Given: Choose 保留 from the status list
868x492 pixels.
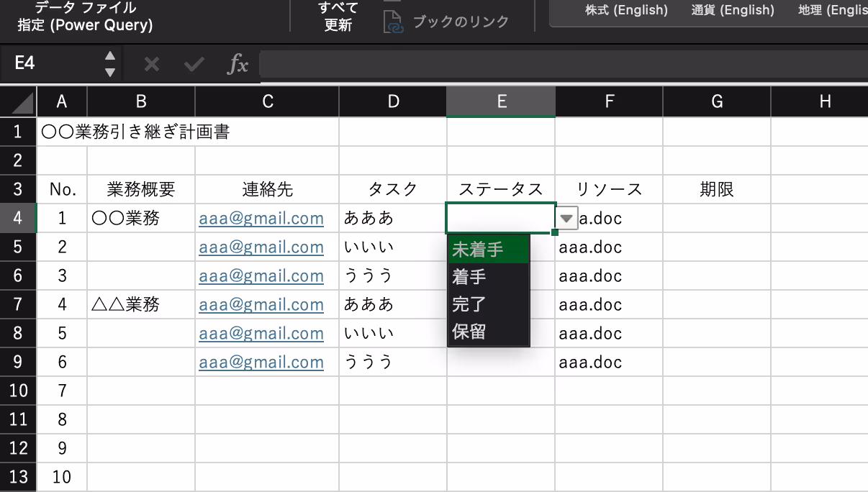Looking at the screenshot, I should [488, 332].
